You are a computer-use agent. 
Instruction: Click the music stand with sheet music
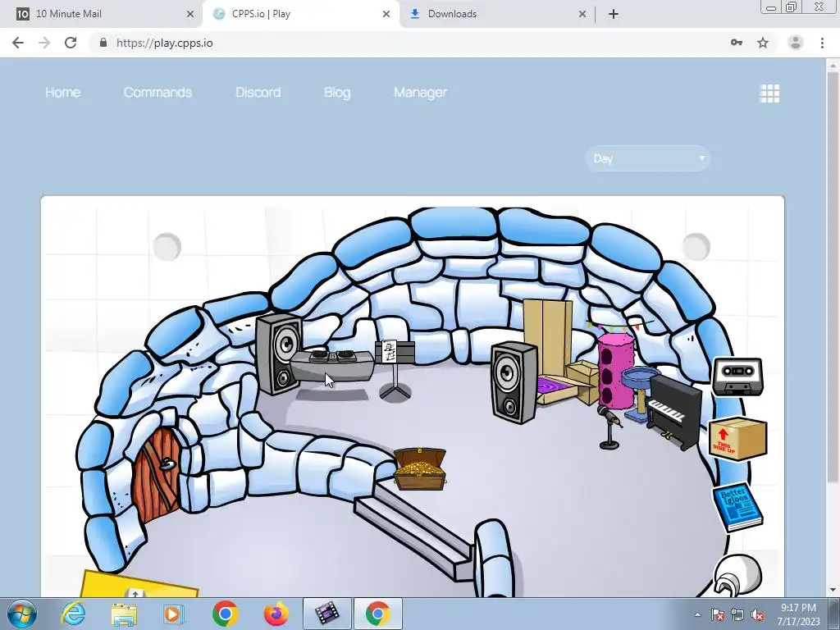[x=395, y=370]
